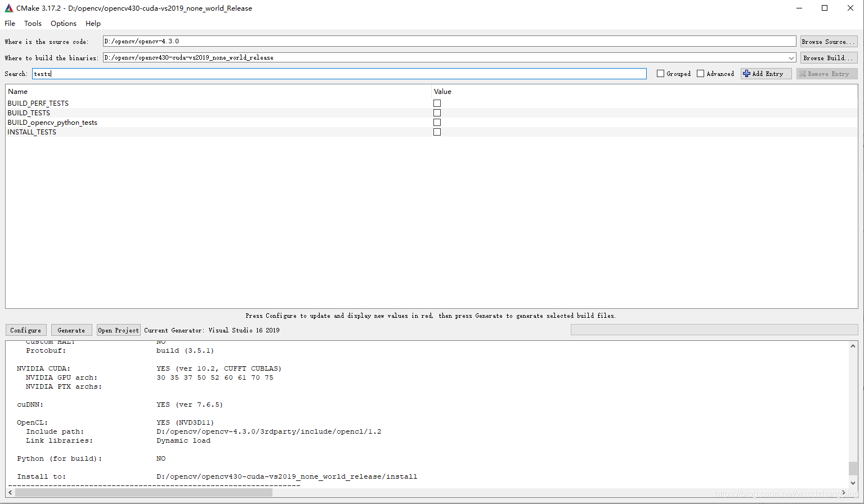Open the Tools menu
This screenshot has width=864, height=504.
(x=33, y=24)
